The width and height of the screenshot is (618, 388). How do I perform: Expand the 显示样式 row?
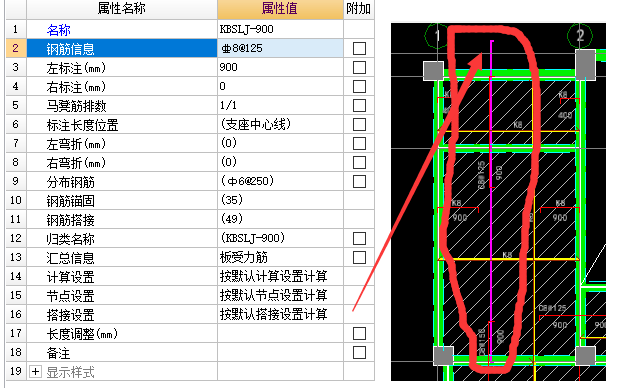(35, 371)
